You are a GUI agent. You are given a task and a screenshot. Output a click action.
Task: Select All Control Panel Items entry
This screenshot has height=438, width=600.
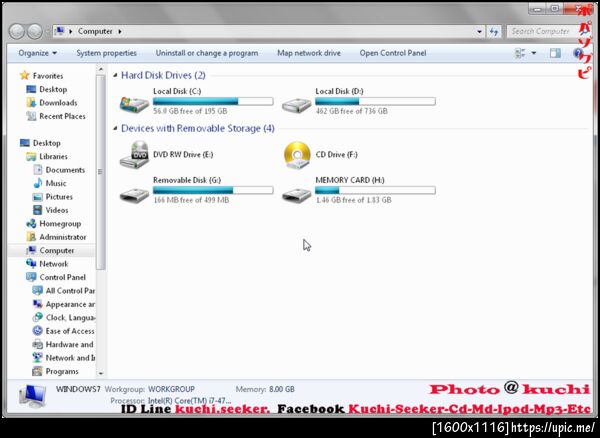click(x=70, y=291)
